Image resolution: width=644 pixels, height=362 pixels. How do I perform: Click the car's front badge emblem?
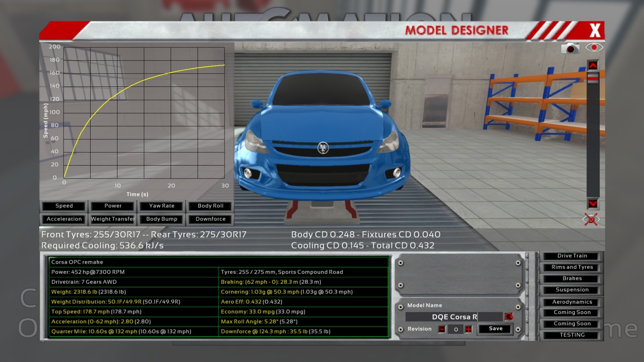click(x=323, y=148)
